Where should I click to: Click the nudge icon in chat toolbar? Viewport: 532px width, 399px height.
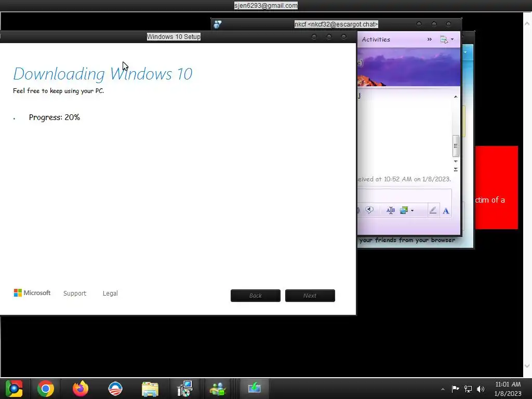coord(369,210)
